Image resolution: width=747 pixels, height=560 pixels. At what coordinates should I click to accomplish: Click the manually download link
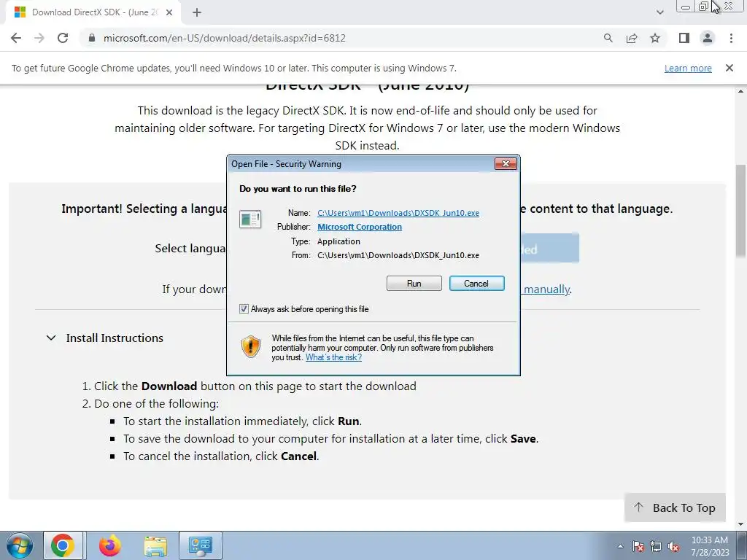click(x=546, y=289)
